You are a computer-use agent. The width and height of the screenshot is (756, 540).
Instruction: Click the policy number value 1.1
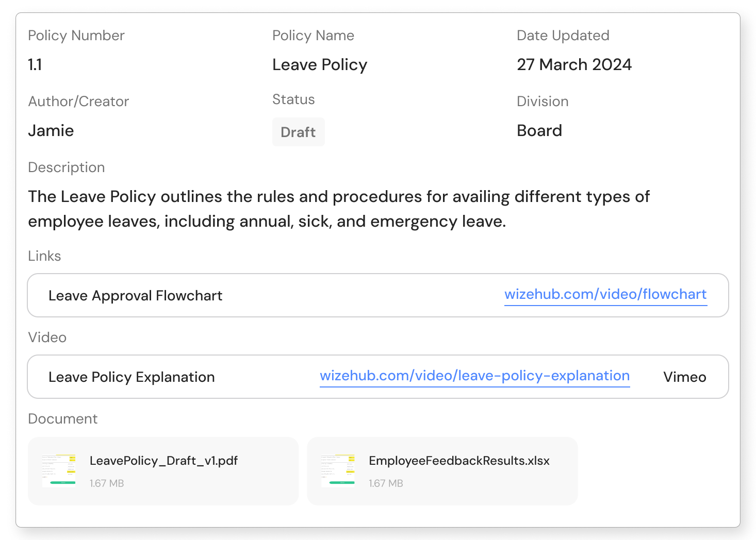(35, 65)
